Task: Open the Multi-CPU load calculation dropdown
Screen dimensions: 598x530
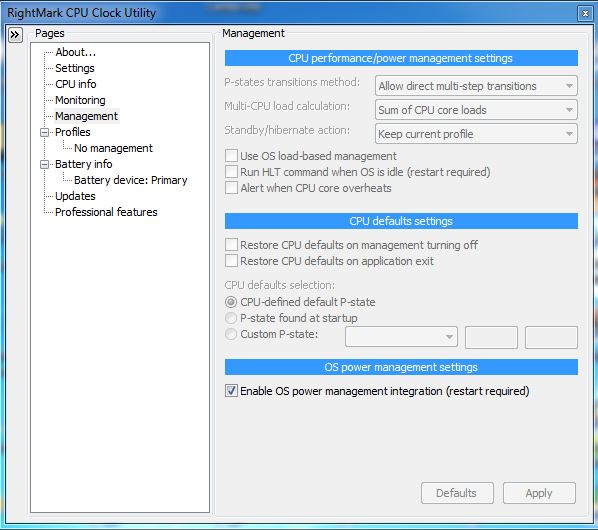Action: tap(476, 110)
